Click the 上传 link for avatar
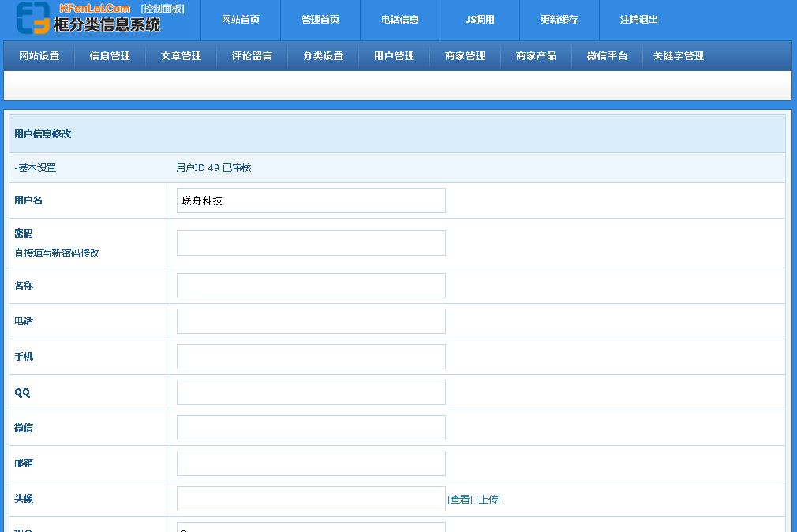The height and width of the screenshot is (532, 797). 488,500
